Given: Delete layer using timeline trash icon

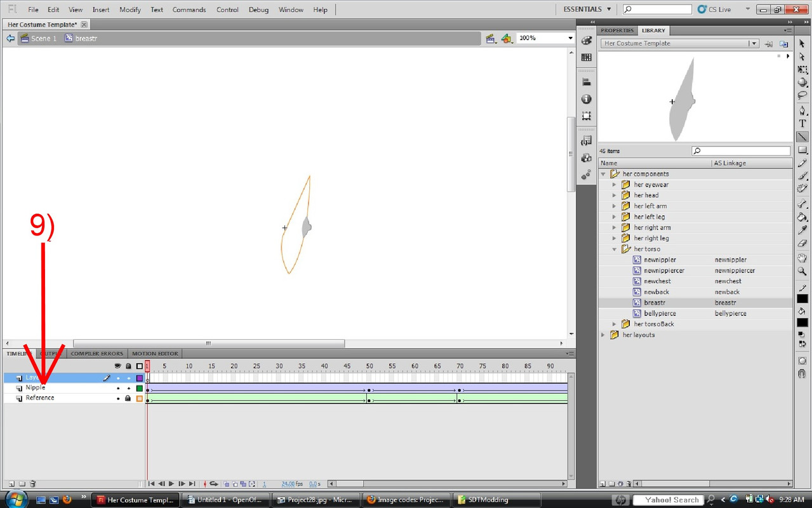Looking at the screenshot, I should pos(33,484).
